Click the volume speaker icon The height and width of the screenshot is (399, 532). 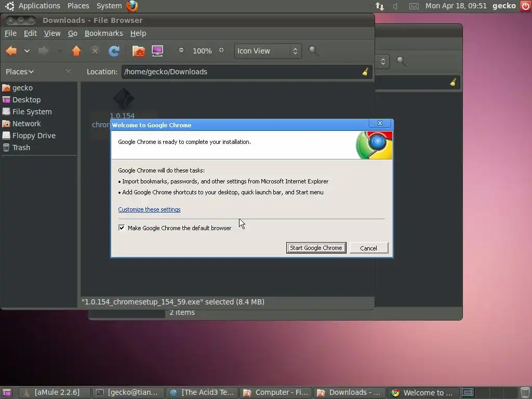click(395, 6)
